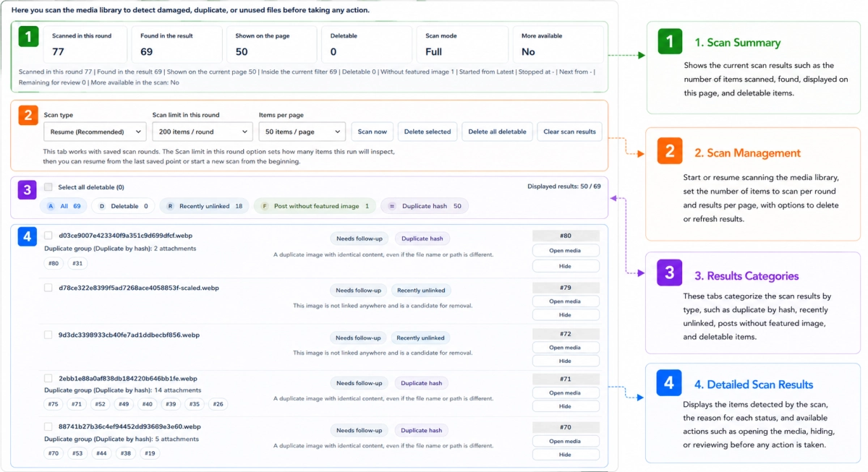
Task: Click Delete all deletable button
Action: tap(498, 132)
